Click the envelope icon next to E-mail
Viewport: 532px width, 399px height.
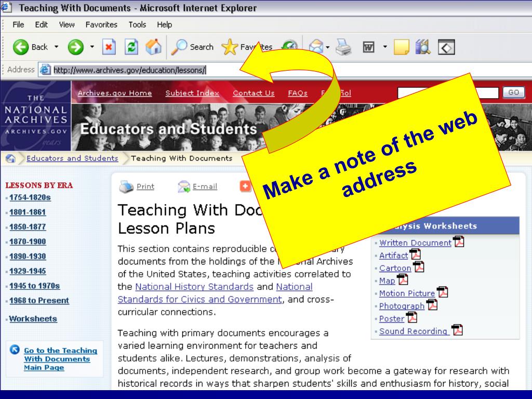(184, 187)
